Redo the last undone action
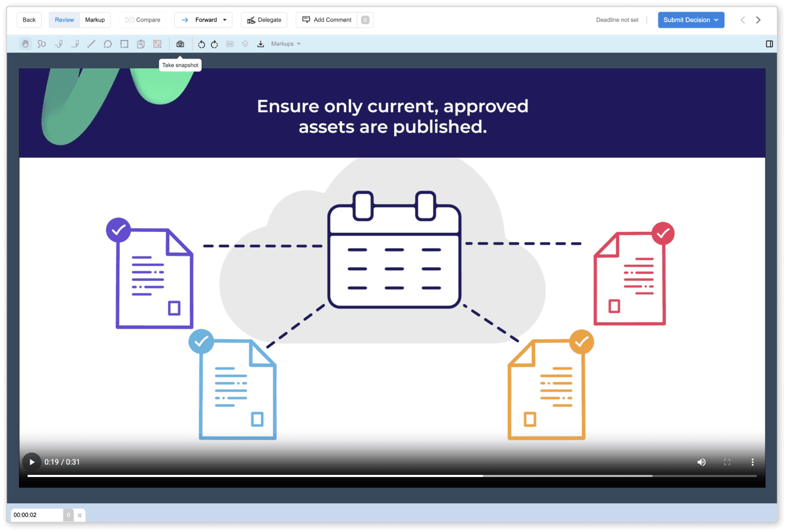The image size is (787, 532). [214, 44]
